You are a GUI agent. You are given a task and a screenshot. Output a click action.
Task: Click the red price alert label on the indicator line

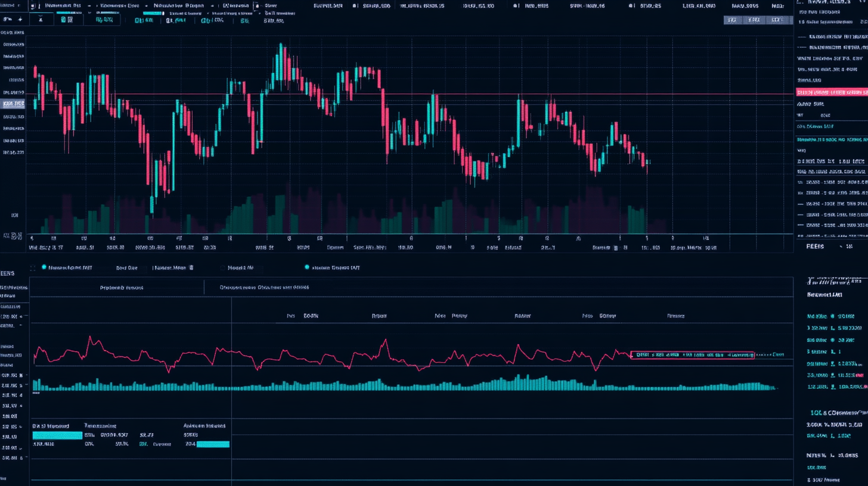click(x=692, y=354)
